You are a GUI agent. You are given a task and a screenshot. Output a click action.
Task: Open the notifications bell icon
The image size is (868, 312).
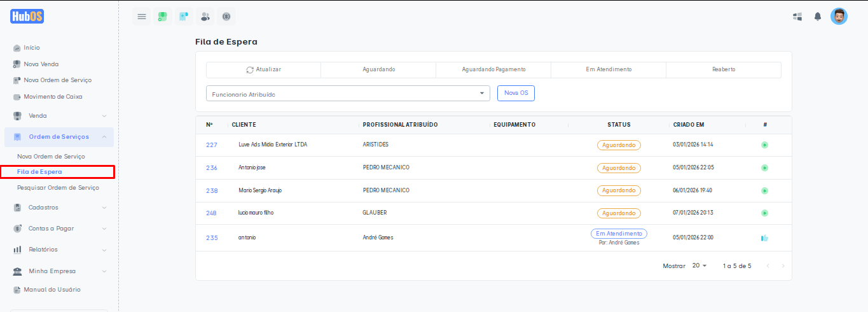pyautogui.click(x=818, y=17)
